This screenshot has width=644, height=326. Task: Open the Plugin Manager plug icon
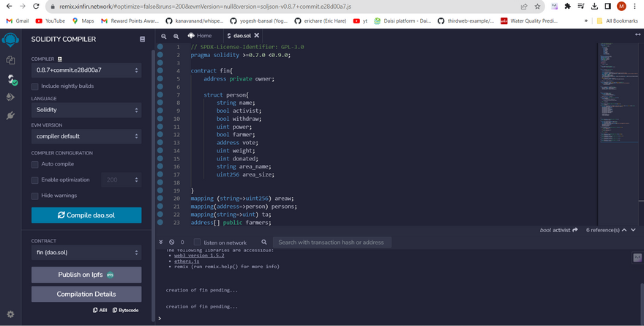pyautogui.click(x=10, y=116)
